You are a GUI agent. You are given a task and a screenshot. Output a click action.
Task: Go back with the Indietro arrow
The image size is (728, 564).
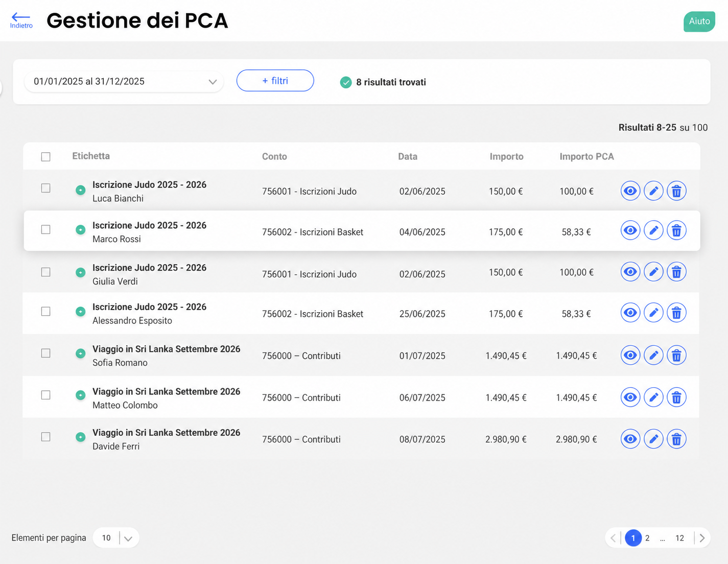click(x=21, y=17)
